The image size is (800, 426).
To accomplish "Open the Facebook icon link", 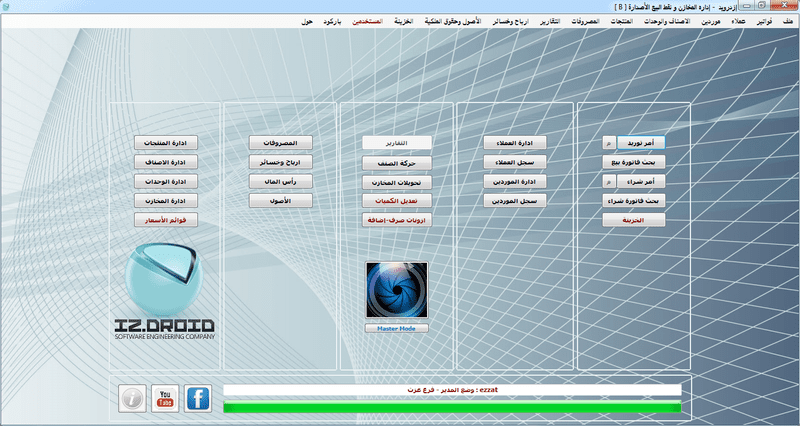I will pos(198,398).
